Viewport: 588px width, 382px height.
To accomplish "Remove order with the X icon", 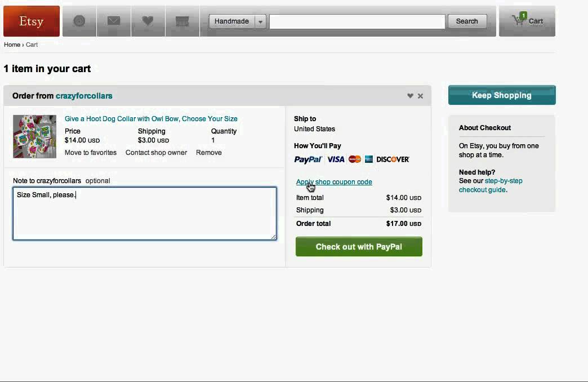I will pos(420,96).
